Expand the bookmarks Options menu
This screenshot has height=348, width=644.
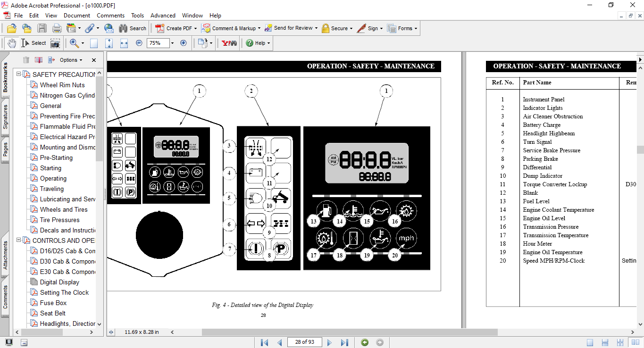[71, 60]
